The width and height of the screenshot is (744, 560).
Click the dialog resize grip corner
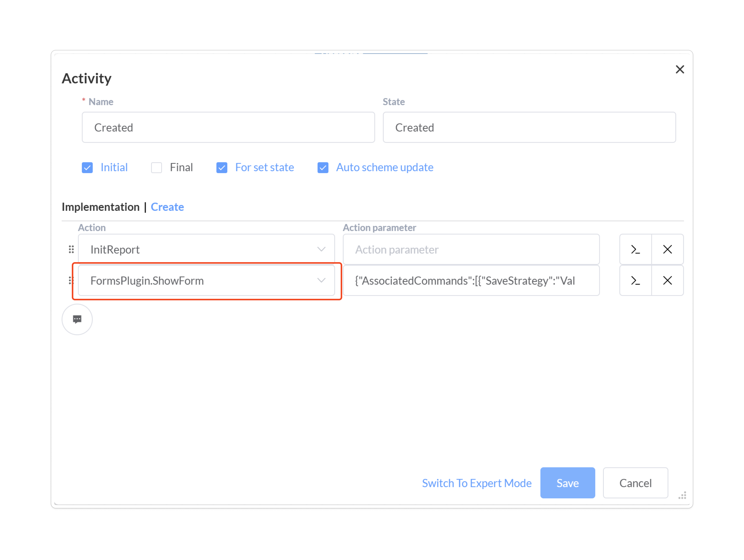tap(682, 496)
